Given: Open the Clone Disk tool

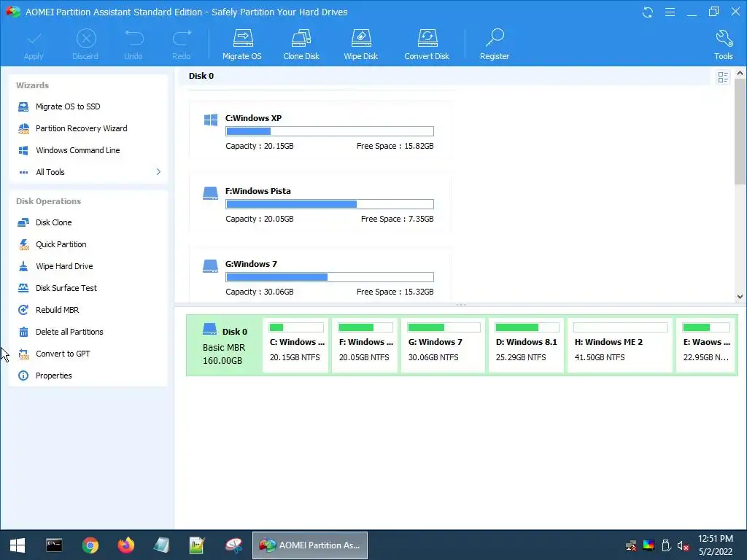Looking at the screenshot, I should (301, 44).
